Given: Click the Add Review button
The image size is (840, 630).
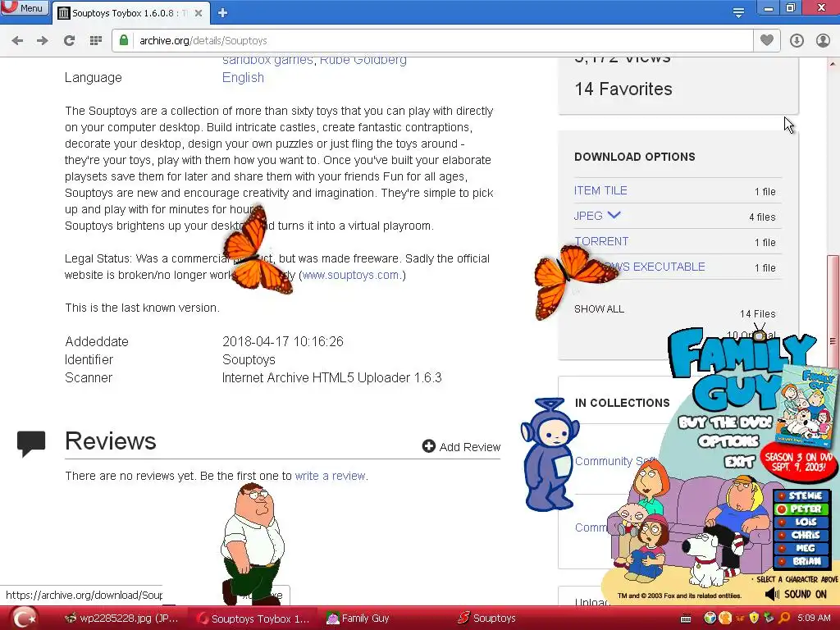Looking at the screenshot, I should pos(461,447).
